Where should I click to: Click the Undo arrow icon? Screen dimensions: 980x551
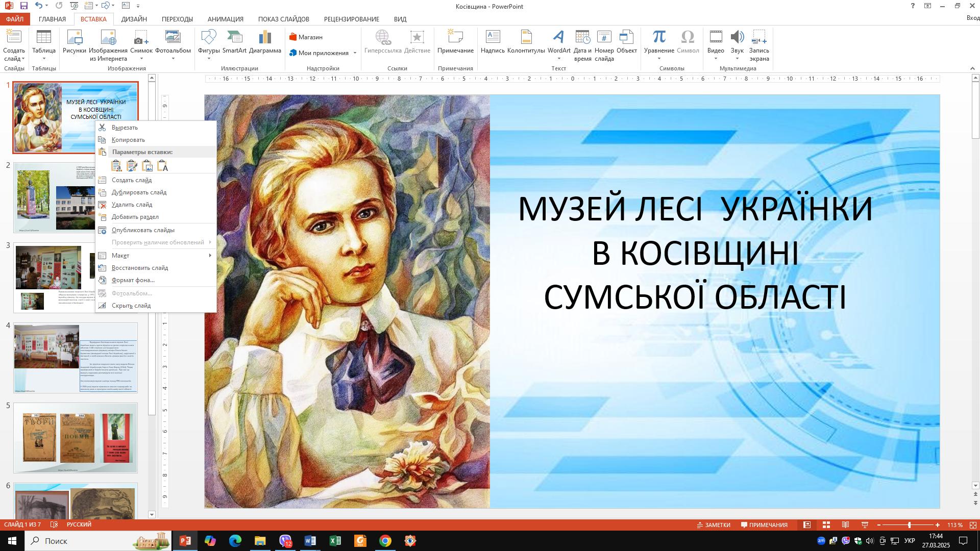click(39, 6)
